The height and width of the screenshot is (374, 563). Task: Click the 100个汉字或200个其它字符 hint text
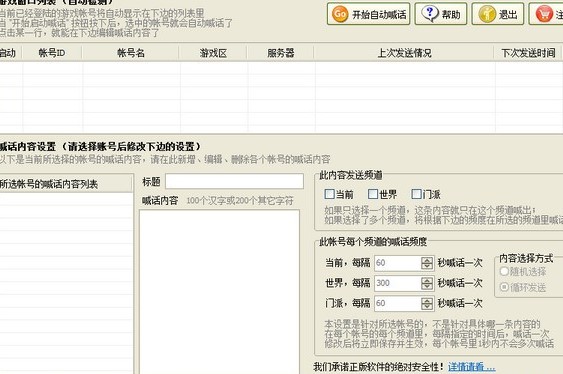click(x=240, y=201)
